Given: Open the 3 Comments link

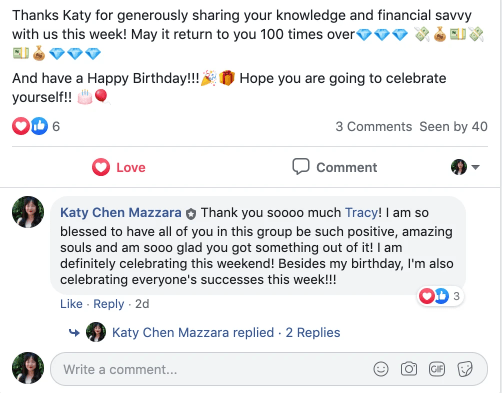Looking at the screenshot, I should (374, 126).
